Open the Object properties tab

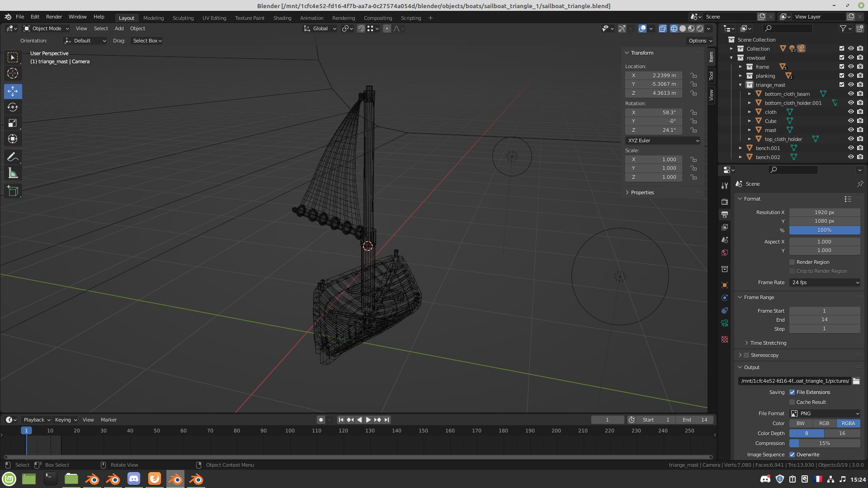[725, 285]
